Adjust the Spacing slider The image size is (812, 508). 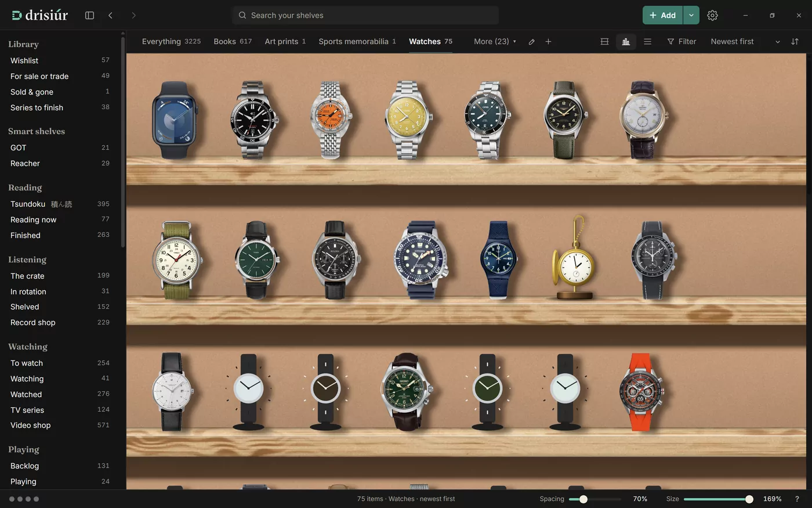[594, 499]
